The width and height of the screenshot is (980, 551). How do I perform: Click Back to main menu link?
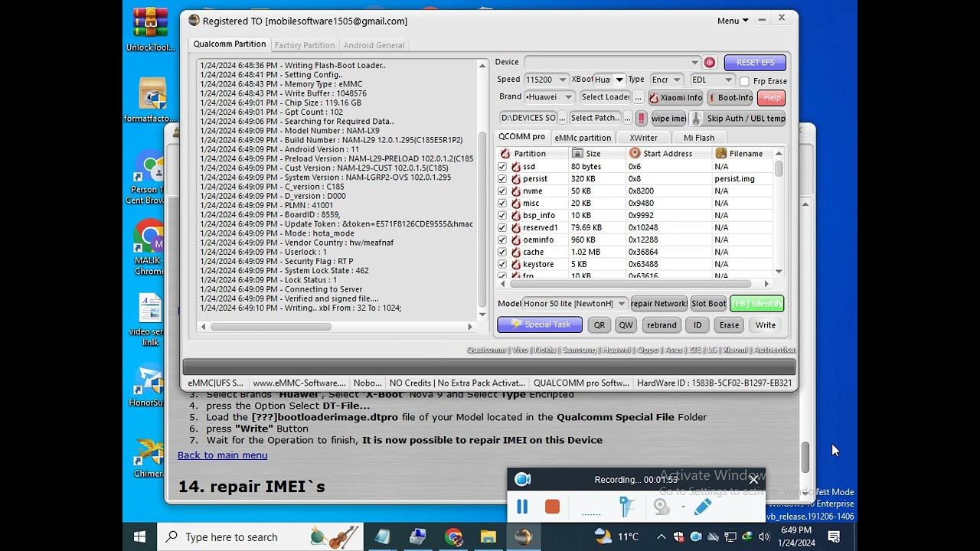coord(223,455)
